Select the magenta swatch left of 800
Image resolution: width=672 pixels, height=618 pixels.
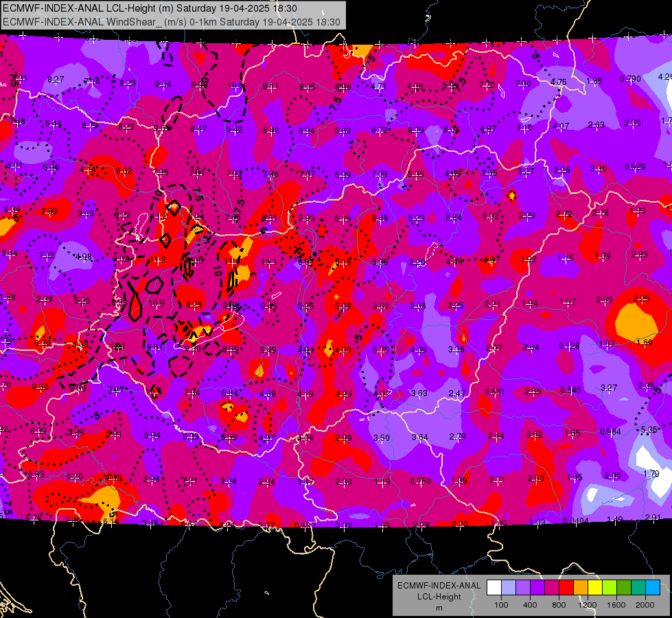click(552, 588)
